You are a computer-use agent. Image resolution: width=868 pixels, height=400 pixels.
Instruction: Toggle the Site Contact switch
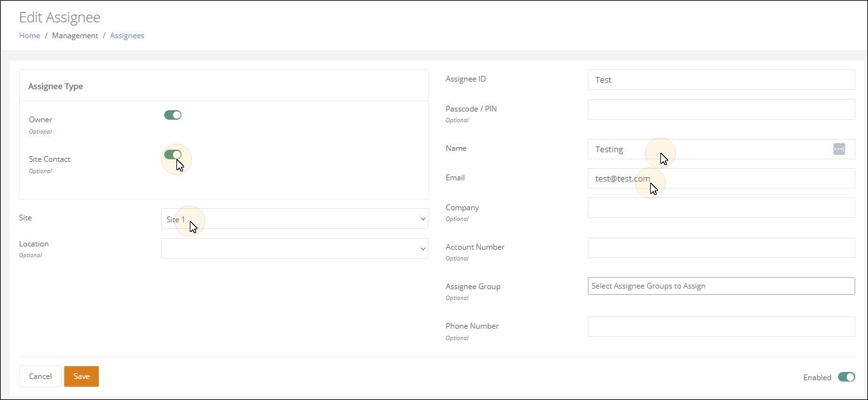tap(173, 155)
